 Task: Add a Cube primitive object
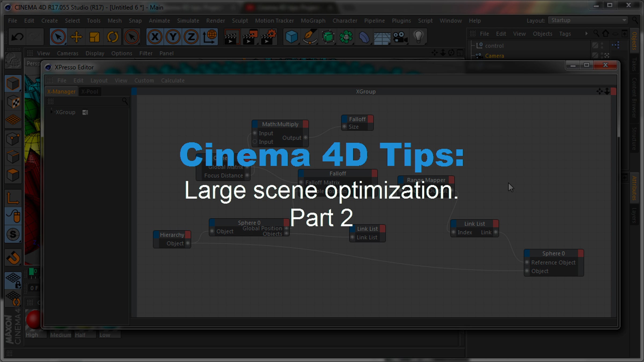(x=292, y=37)
